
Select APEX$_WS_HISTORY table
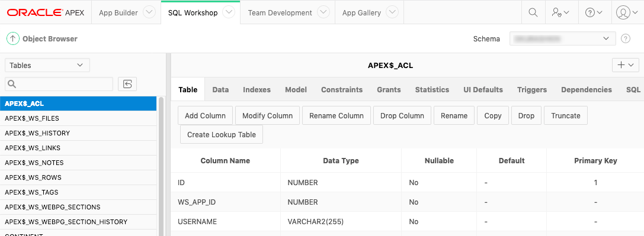pyautogui.click(x=78, y=133)
